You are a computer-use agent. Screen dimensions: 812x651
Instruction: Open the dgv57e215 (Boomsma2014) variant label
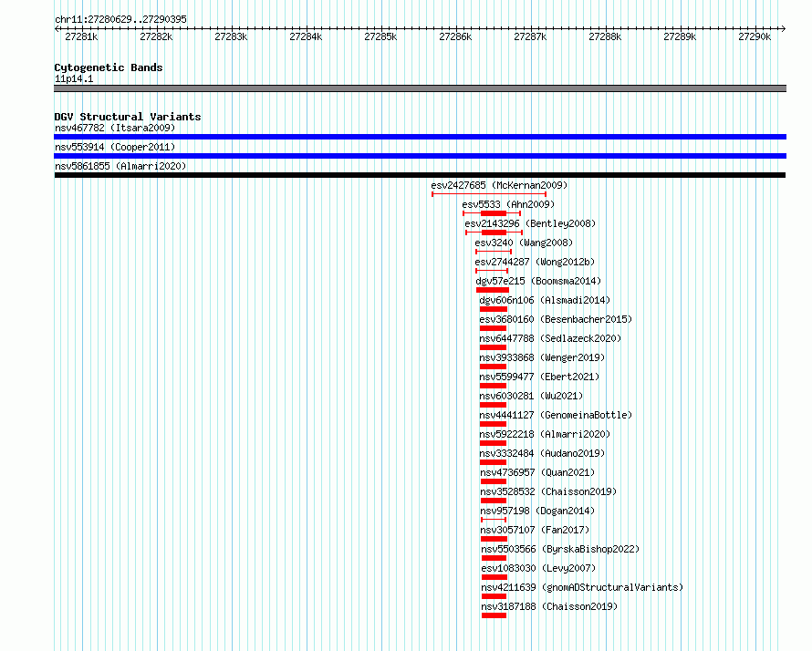pyautogui.click(x=538, y=281)
